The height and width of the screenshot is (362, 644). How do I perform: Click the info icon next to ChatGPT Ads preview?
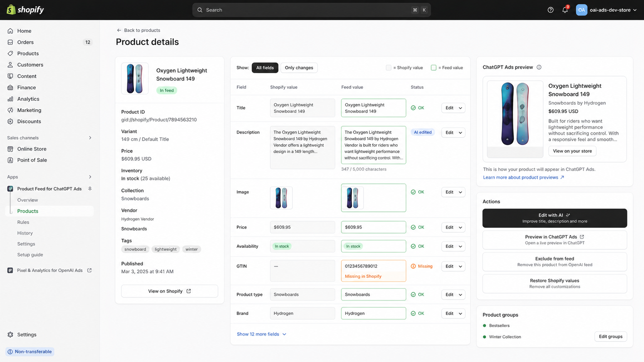[x=539, y=67]
